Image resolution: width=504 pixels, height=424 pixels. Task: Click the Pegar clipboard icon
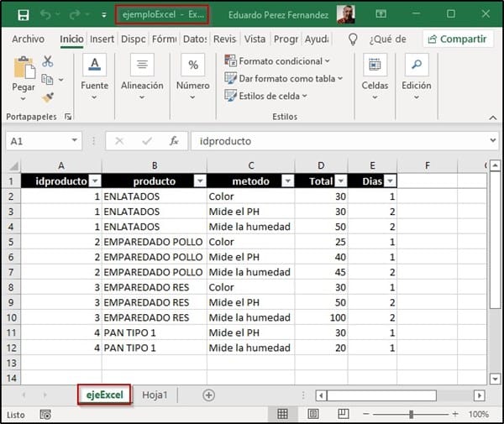point(24,70)
